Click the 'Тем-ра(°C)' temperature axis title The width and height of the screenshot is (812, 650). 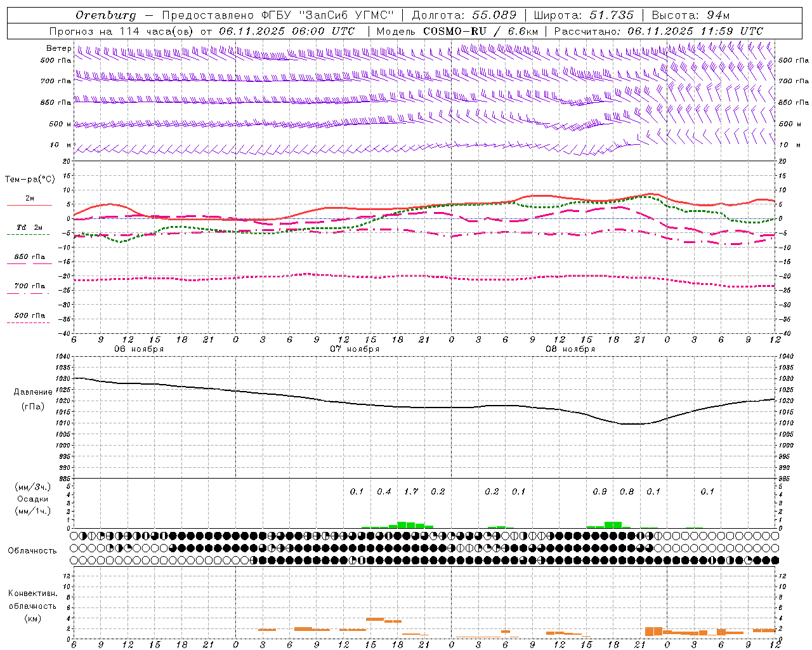(x=30, y=180)
